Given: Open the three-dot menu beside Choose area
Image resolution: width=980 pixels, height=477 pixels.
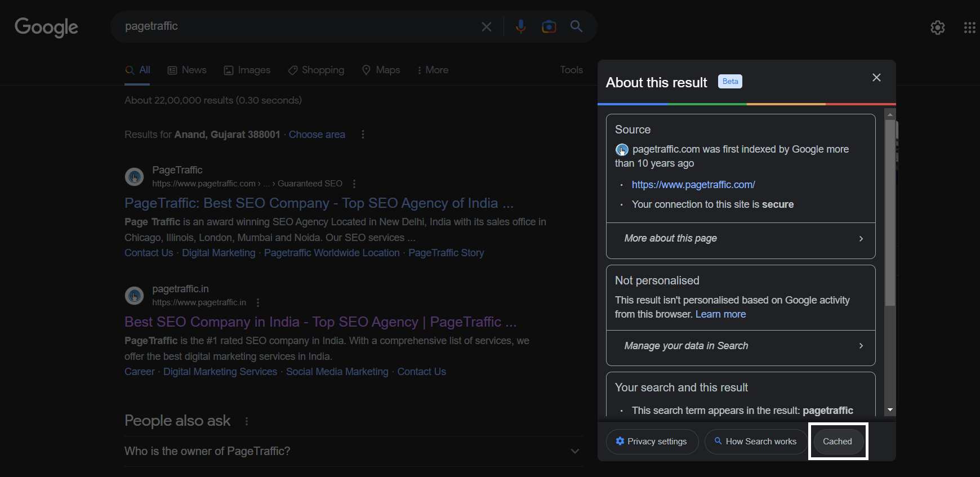Looking at the screenshot, I should (x=363, y=135).
